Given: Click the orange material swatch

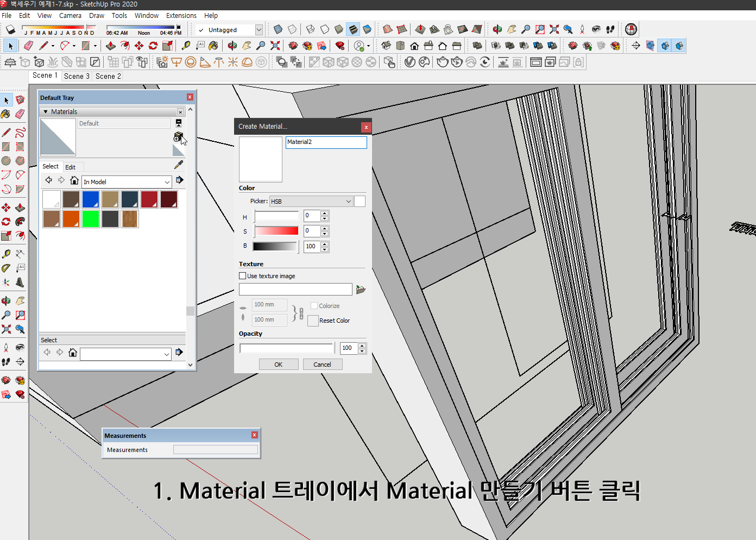Looking at the screenshot, I should (71, 219).
